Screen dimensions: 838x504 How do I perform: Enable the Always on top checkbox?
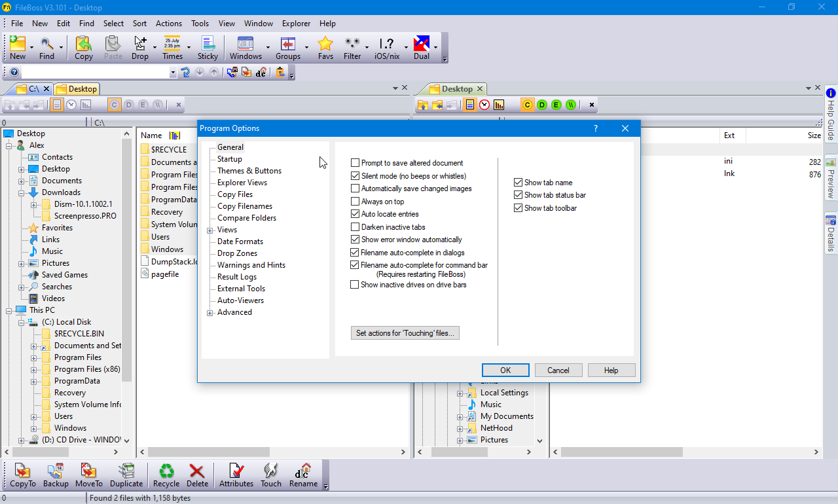coord(355,202)
